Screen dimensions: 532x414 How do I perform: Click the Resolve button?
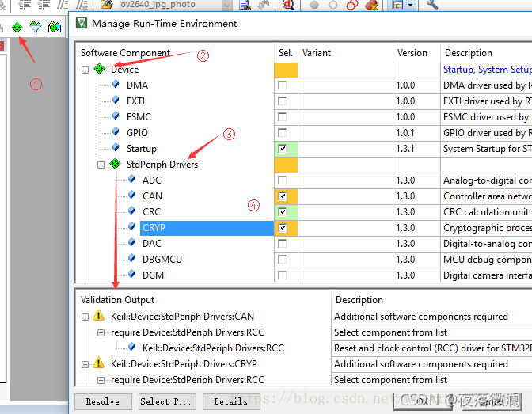click(x=103, y=401)
